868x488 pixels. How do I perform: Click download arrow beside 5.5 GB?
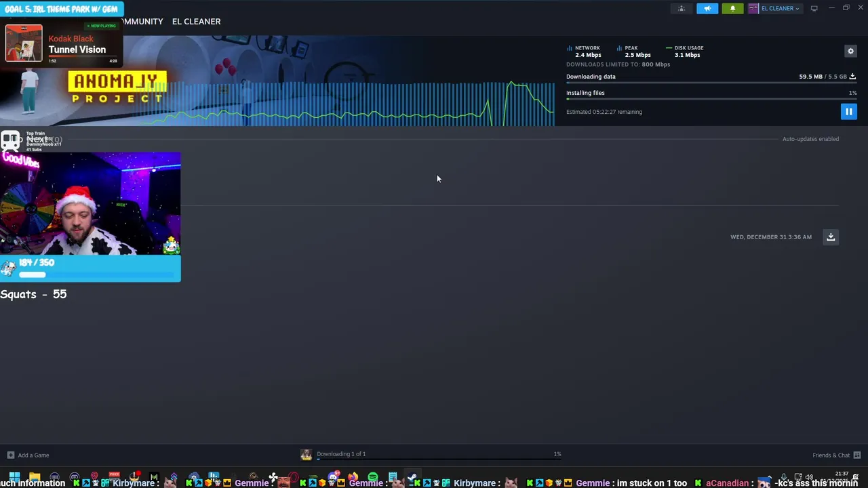[852, 77]
